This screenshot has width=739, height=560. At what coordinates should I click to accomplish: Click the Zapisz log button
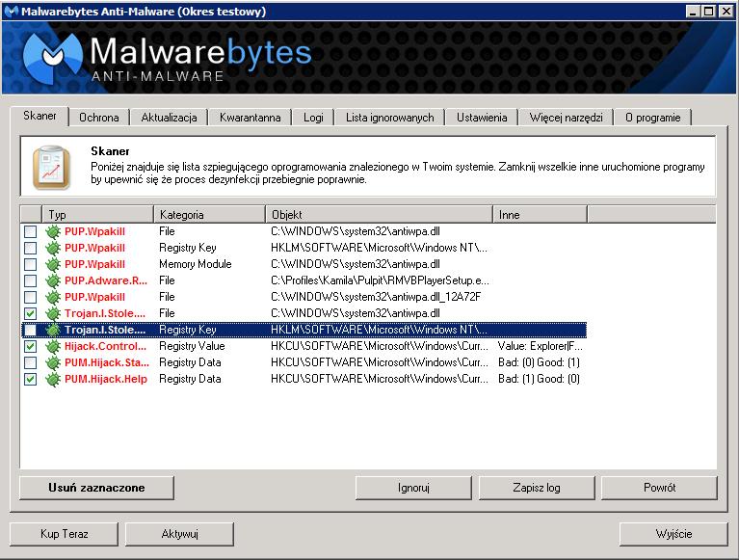click(537, 488)
